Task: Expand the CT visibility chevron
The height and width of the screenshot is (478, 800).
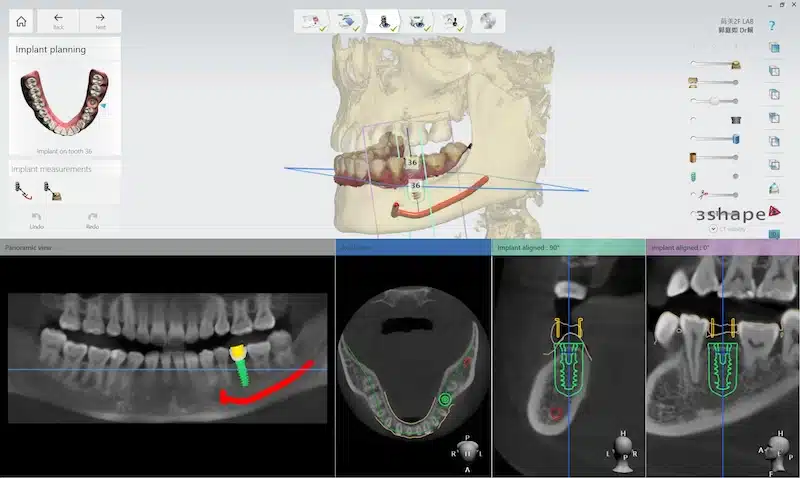Action: tap(713, 229)
